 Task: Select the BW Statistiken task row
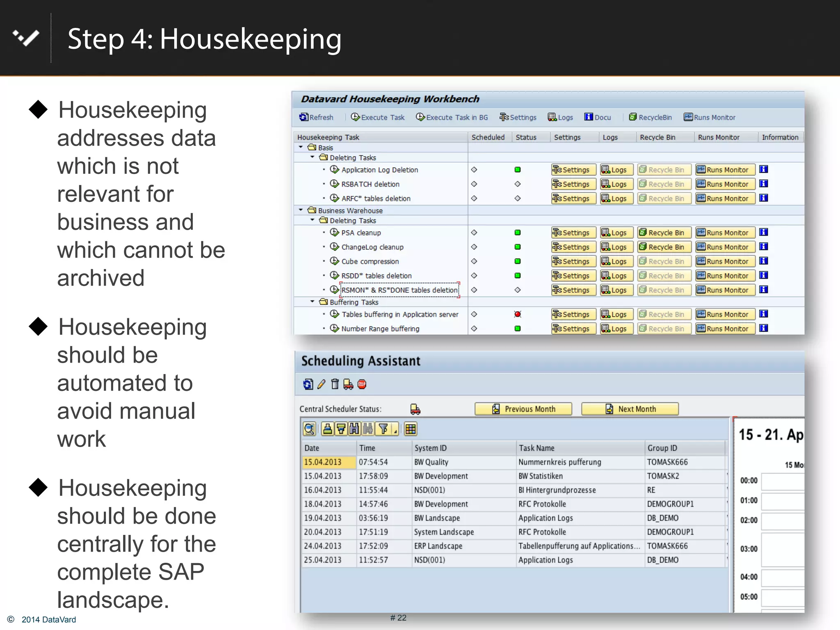tap(514, 476)
